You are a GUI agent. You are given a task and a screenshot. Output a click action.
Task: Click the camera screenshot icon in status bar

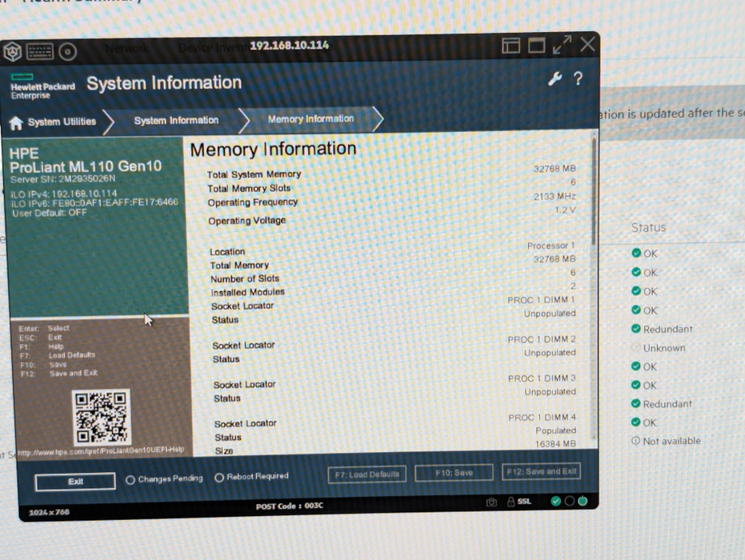point(491,502)
